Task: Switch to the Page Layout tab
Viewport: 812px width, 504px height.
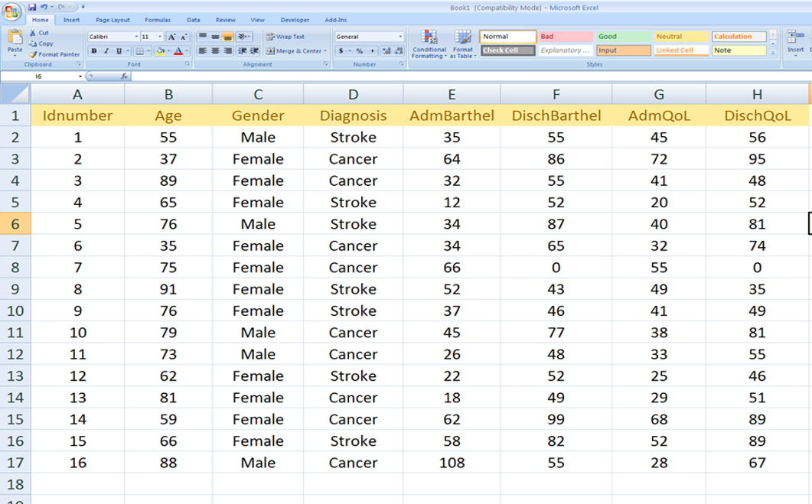Action: 113,20
